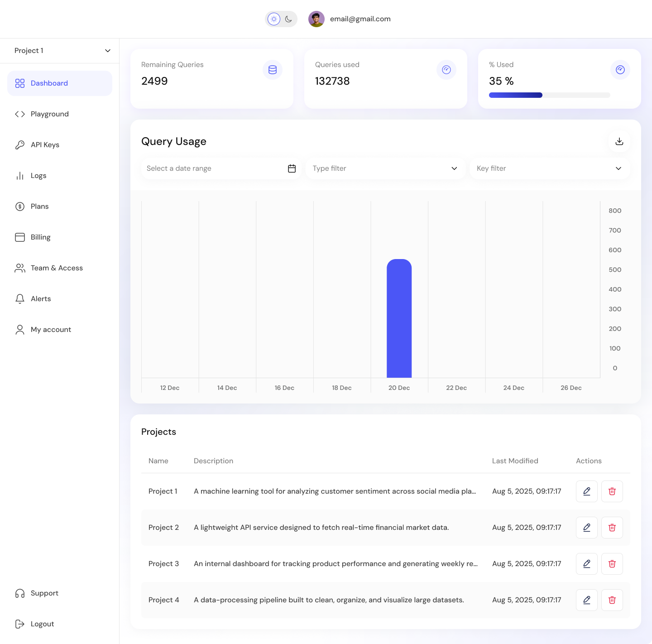Open Team & Access in sidebar

[57, 268]
